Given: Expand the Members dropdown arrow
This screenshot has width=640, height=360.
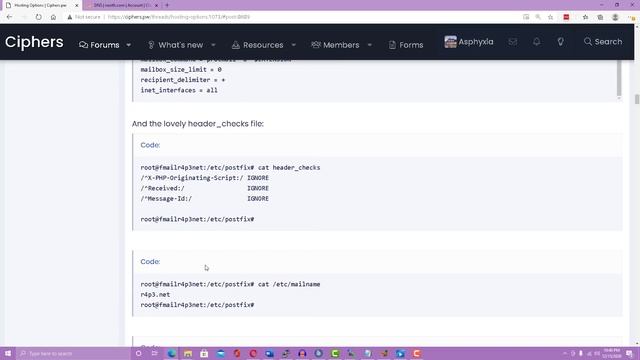Looking at the screenshot, I should coord(369,45).
